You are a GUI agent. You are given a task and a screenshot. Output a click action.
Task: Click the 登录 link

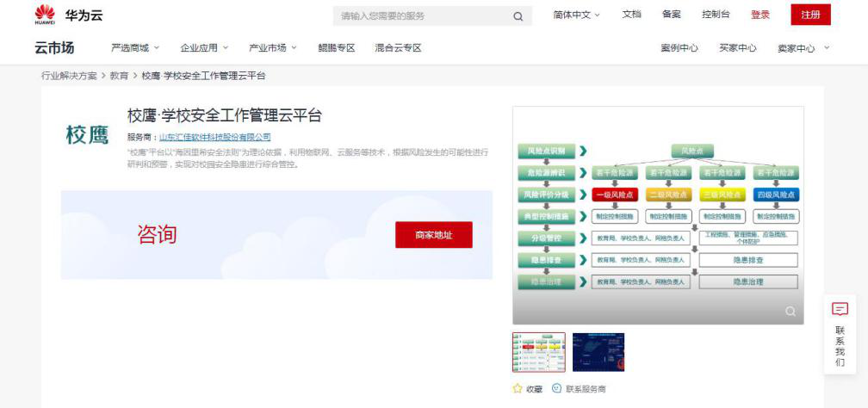coord(760,15)
